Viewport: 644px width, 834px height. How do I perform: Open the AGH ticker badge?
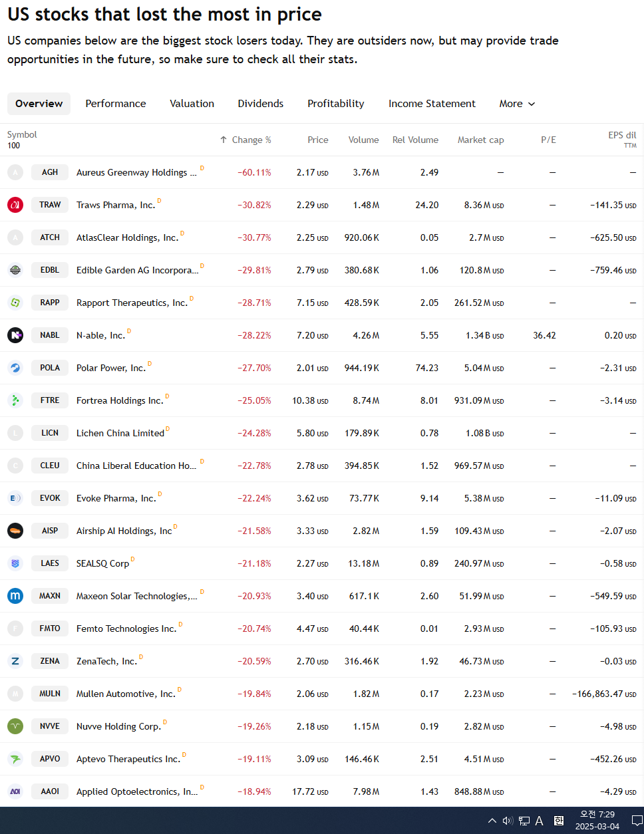(x=50, y=172)
